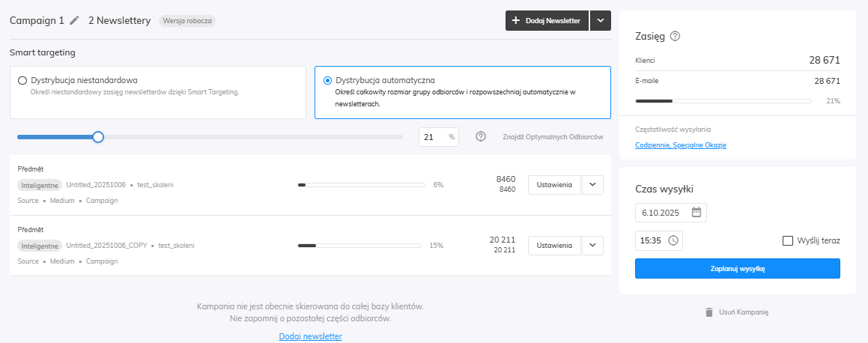Expand dropdown arrow beside Dodaj Newsletter
The height and width of the screenshot is (343, 868).
pyautogui.click(x=601, y=21)
